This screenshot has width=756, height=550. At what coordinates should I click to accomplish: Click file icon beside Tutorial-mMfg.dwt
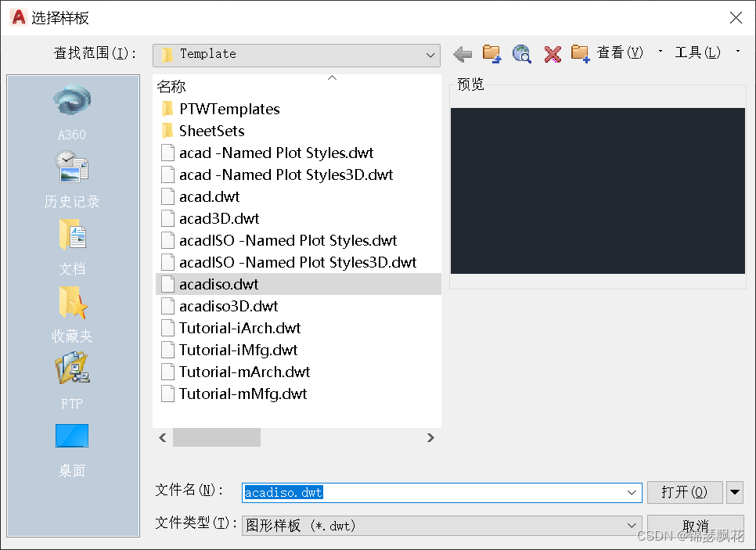[x=167, y=394]
